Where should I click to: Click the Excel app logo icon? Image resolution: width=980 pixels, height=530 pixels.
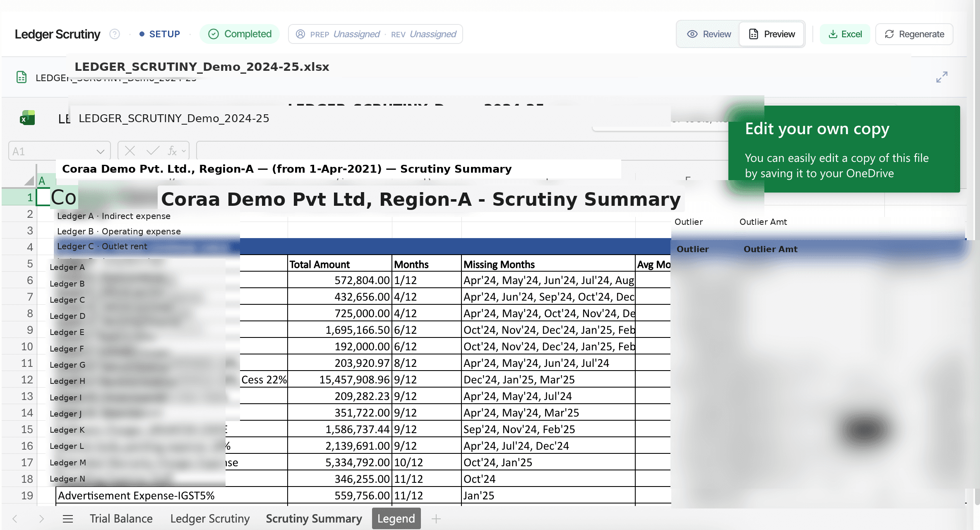27,118
